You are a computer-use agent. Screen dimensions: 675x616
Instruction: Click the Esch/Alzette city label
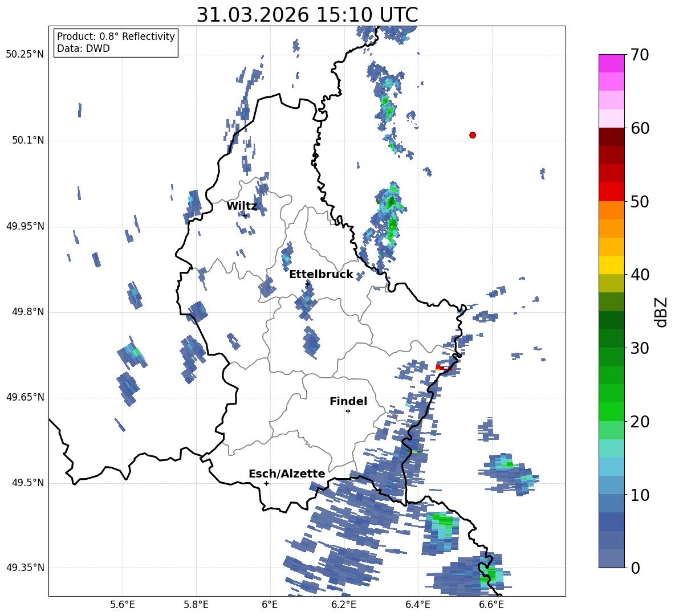(x=287, y=474)
